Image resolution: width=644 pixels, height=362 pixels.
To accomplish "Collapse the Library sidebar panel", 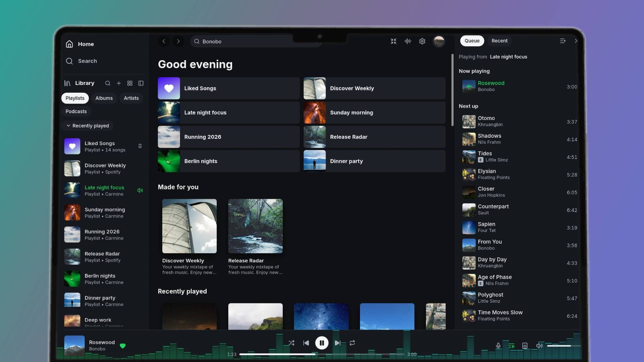I will tap(141, 83).
